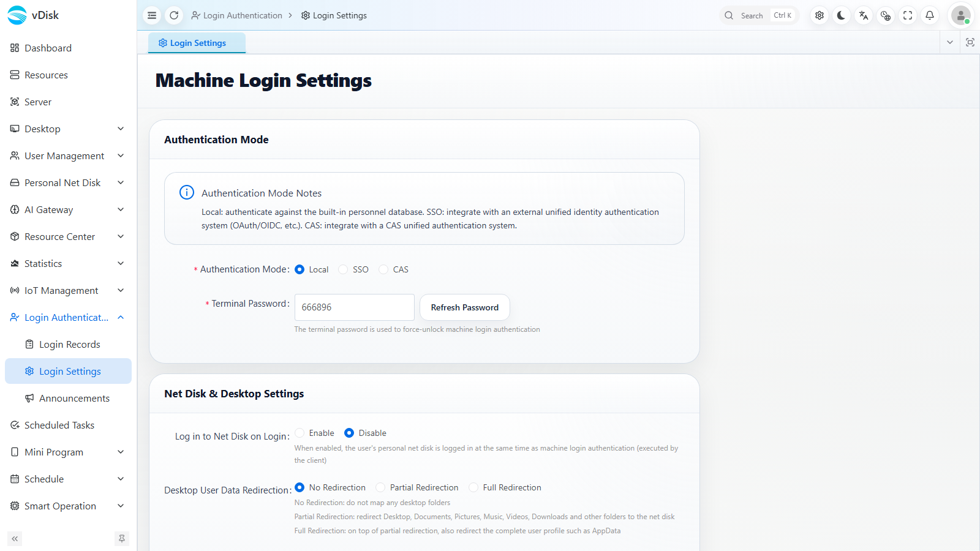Toggle sidebar menu hamburger icon
Viewport: 980px width, 551px height.
click(x=152, y=15)
